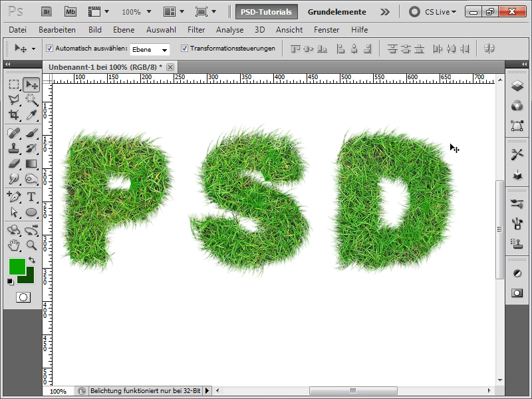Toggle Transformationssteuerungen checkbox
The height and width of the screenshot is (399, 532).
pyautogui.click(x=184, y=48)
